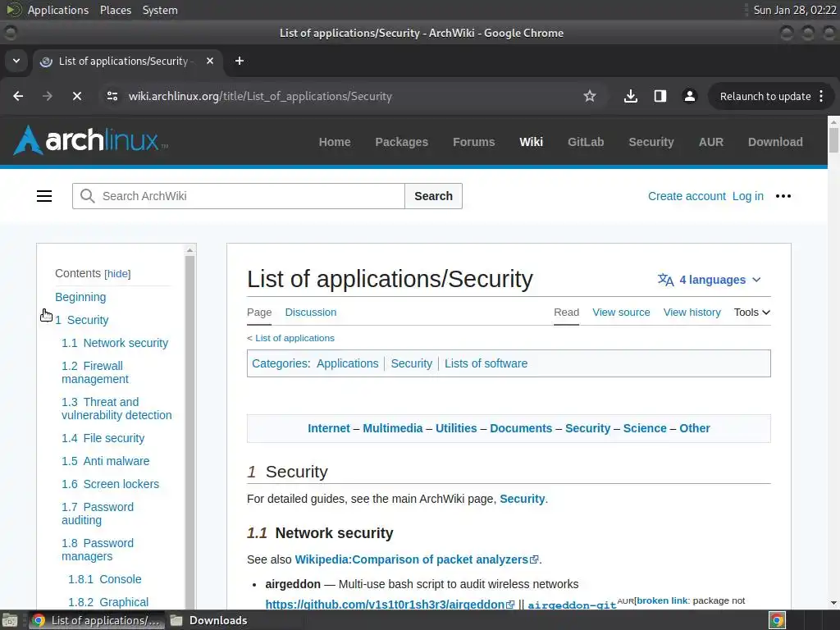Click the forward navigation arrow
This screenshot has height=630, width=840.
tap(48, 97)
